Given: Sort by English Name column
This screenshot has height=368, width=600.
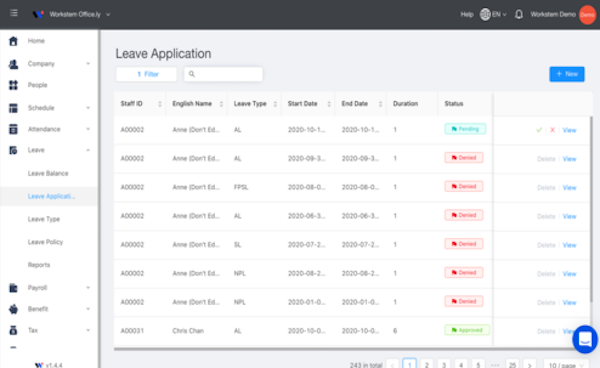Looking at the screenshot, I should click(221, 104).
